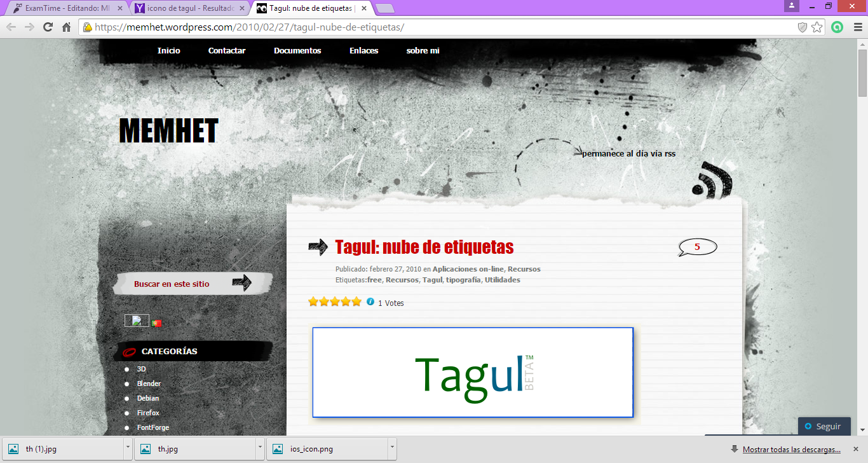This screenshot has height=463, width=868.
Task: Open the Tagul: nube de etiquetas post title
Action: point(424,247)
